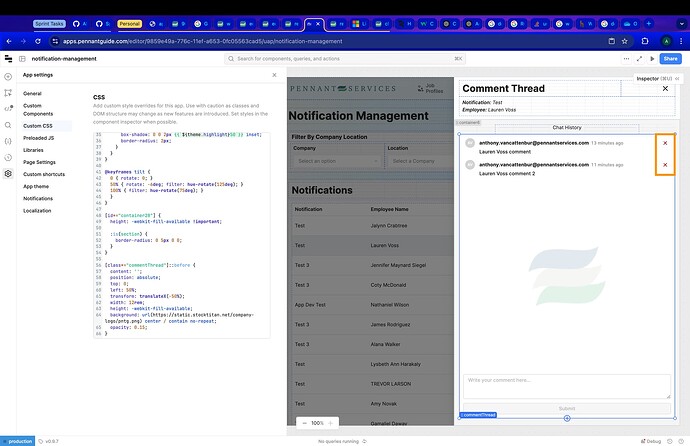Switch to the Sprint Tasks tab group
690x446 pixels.
click(x=49, y=24)
